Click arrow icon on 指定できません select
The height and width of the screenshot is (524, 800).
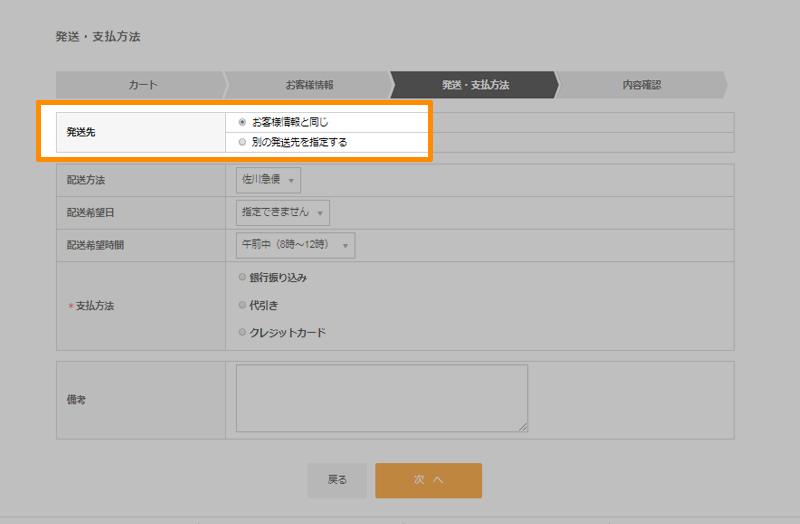pos(320,213)
